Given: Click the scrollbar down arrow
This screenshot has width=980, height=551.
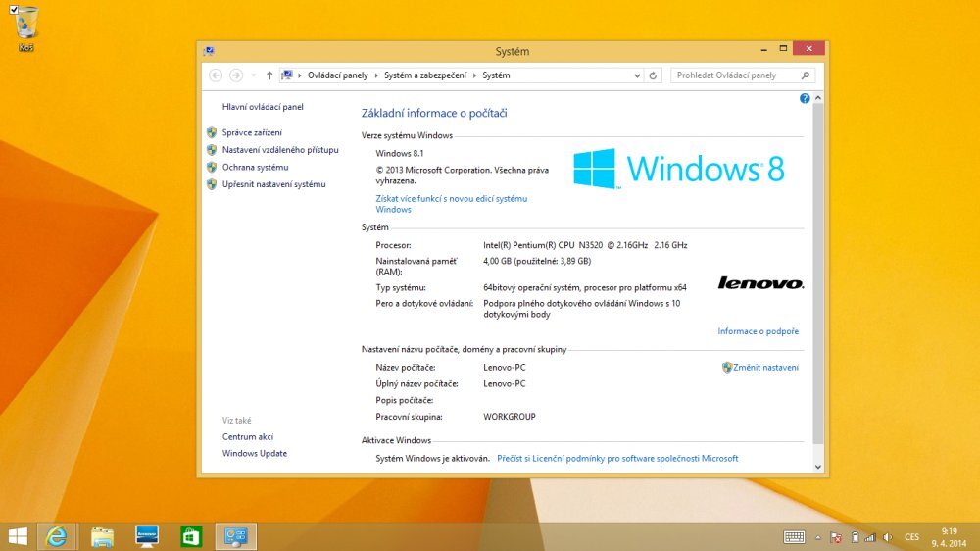Looking at the screenshot, I should point(818,467).
